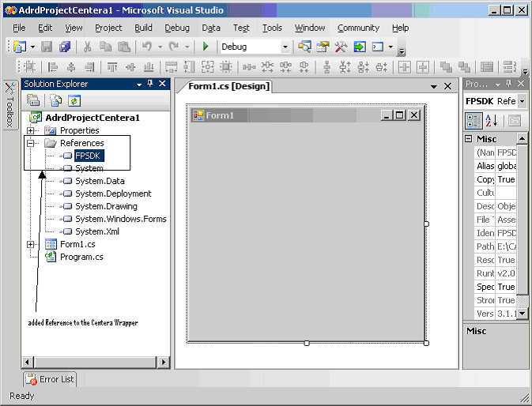Click the Command Window toolbar icon

tap(378, 47)
